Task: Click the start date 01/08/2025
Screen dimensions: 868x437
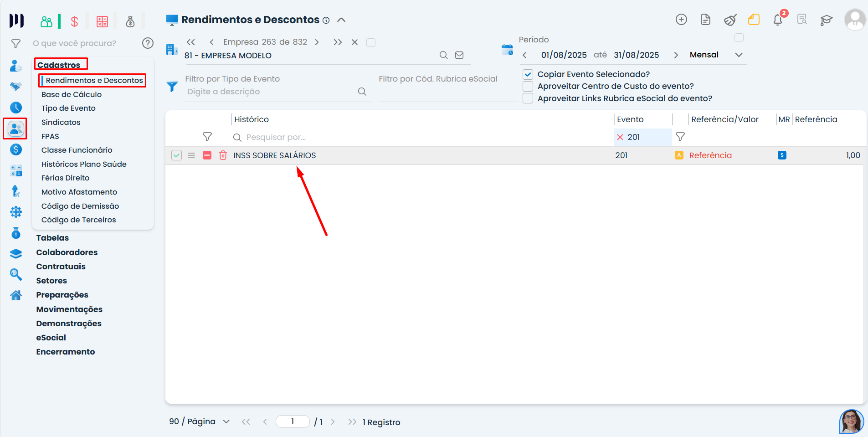Action: tap(564, 55)
